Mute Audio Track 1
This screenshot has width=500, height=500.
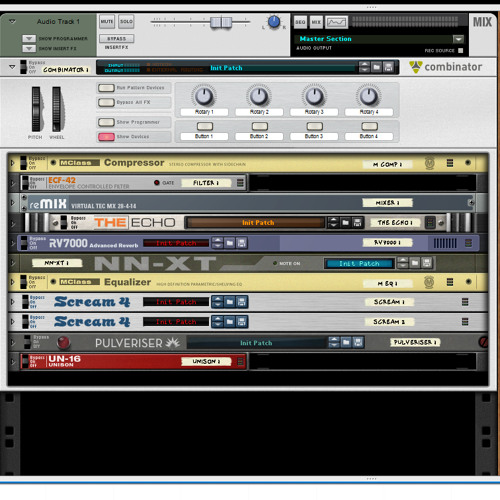107,22
